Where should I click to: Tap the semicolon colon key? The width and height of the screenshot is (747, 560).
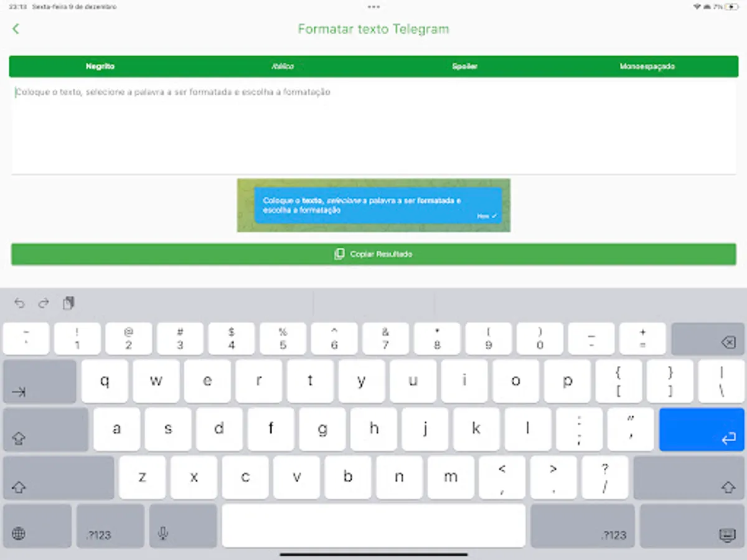pos(579,429)
